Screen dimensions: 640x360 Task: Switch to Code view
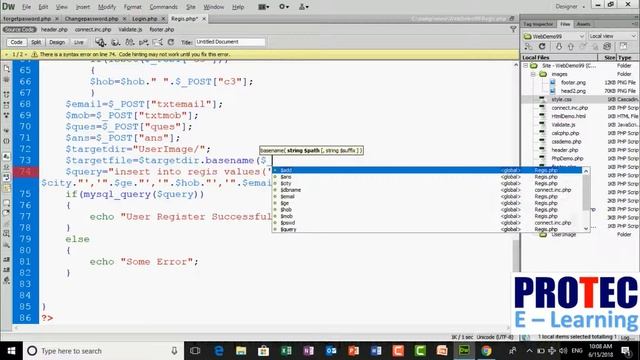click(x=16, y=42)
